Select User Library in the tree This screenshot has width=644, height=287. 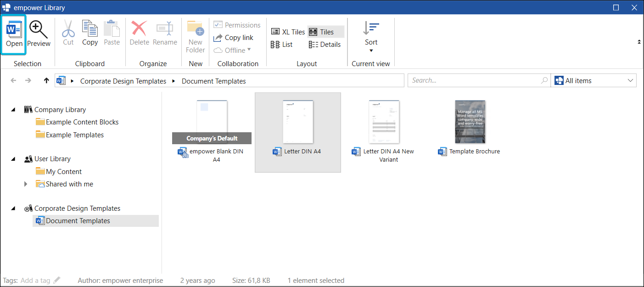(x=52, y=159)
